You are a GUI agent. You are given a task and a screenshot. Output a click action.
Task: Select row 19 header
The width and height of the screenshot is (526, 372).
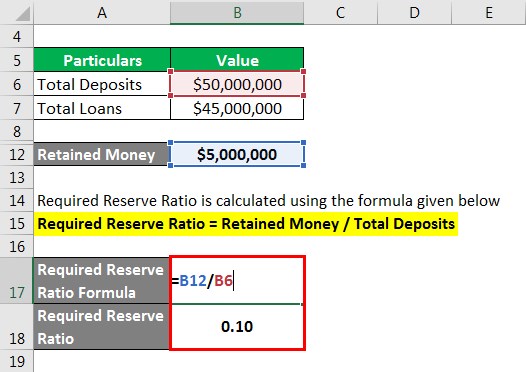17,362
